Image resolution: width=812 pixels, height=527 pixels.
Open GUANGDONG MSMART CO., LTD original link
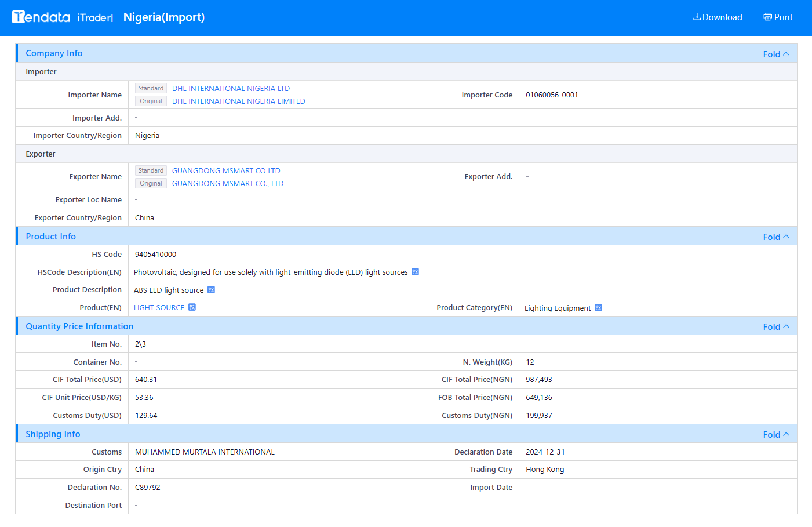(x=228, y=183)
